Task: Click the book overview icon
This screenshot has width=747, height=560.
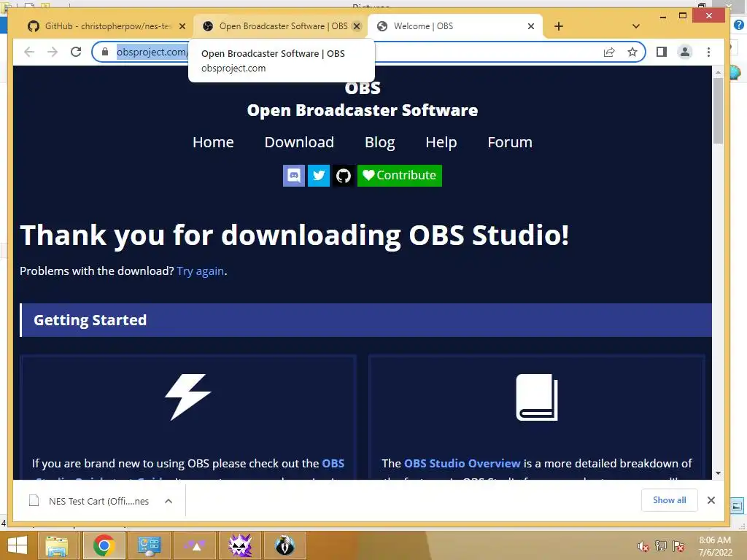Action: pyautogui.click(x=537, y=397)
